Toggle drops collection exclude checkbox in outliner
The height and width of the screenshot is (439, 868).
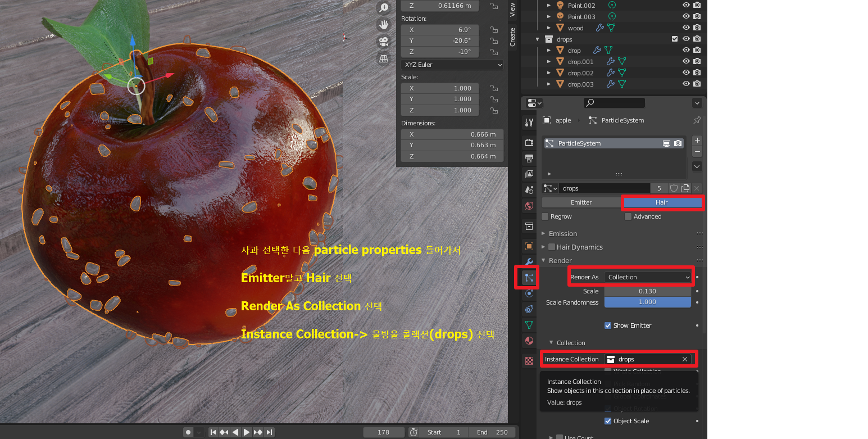pyautogui.click(x=675, y=39)
